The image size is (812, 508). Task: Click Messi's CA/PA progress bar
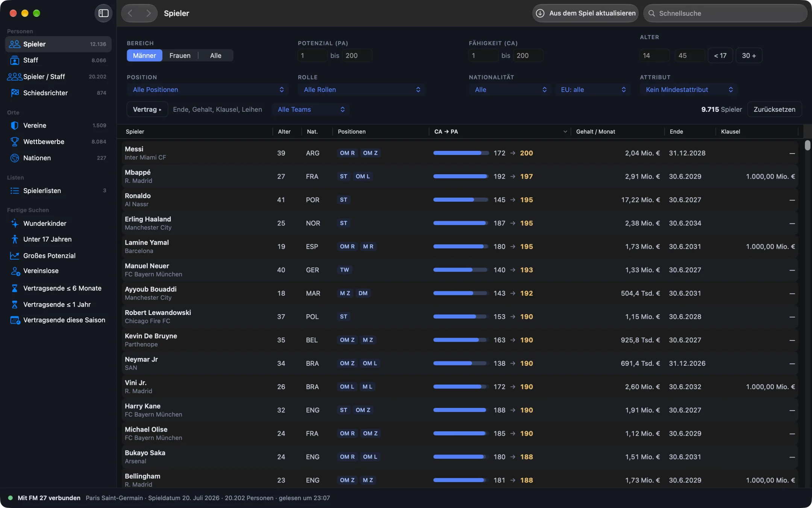(x=461, y=153)
